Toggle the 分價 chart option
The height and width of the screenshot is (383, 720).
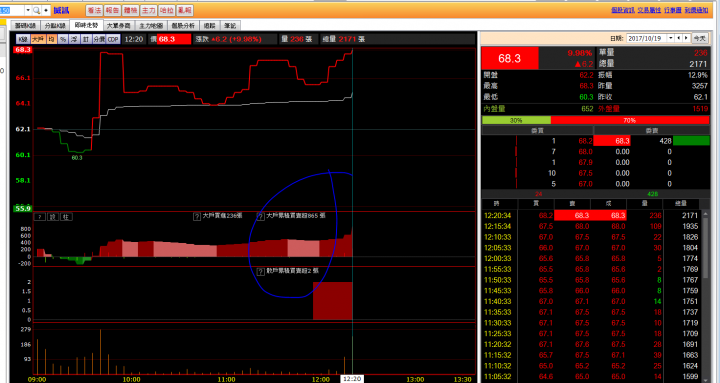click(x=99, y=39)
